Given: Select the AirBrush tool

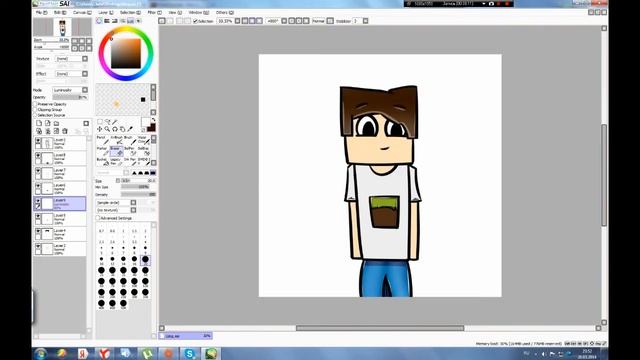Looking at the screenshot, I should point(117,140).
